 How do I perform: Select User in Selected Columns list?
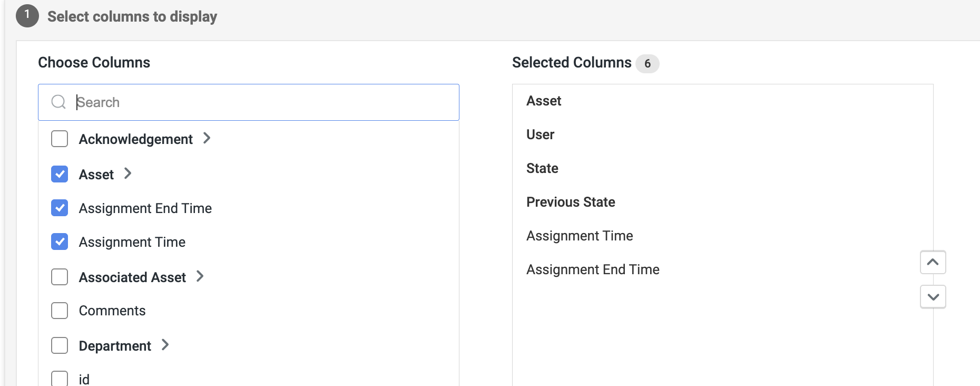(540, 134)
